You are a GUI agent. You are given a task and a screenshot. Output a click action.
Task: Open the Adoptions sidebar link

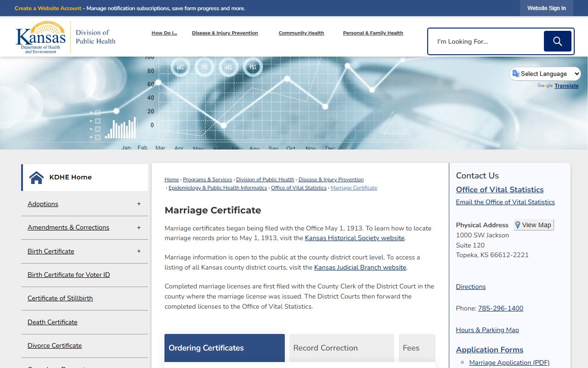point(43,204)
